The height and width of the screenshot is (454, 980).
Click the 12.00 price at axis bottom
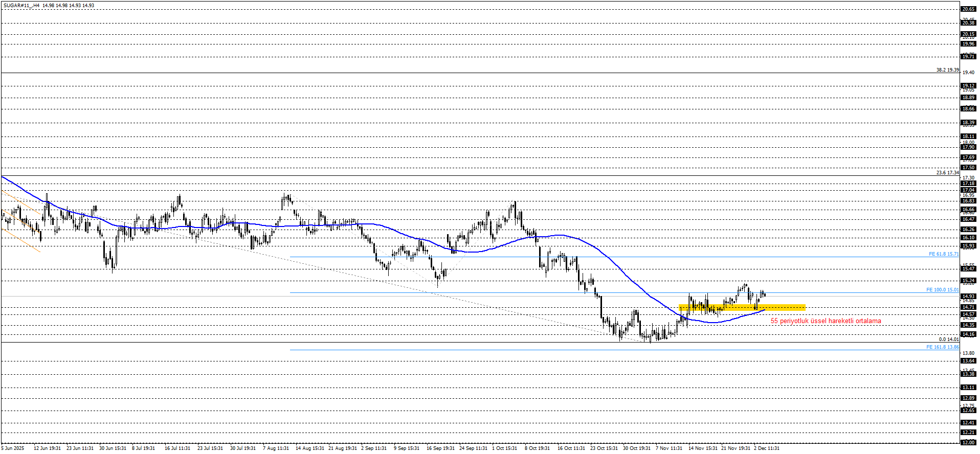pos(968,443)
